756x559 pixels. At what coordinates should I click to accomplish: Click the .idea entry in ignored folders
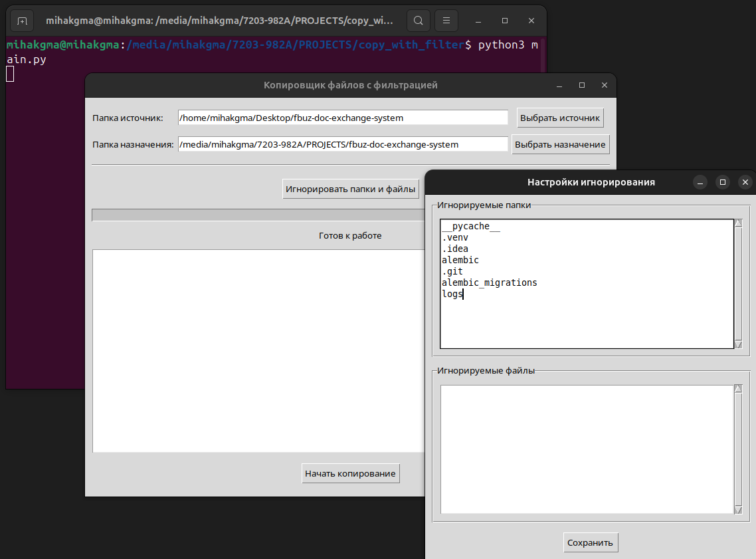(455, 249)
